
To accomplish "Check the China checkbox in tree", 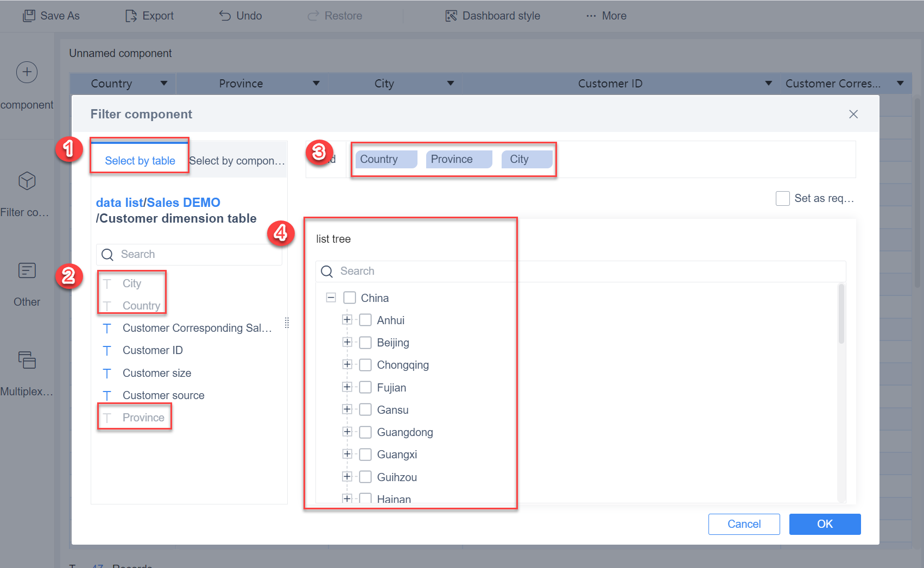I will (350, 298).
